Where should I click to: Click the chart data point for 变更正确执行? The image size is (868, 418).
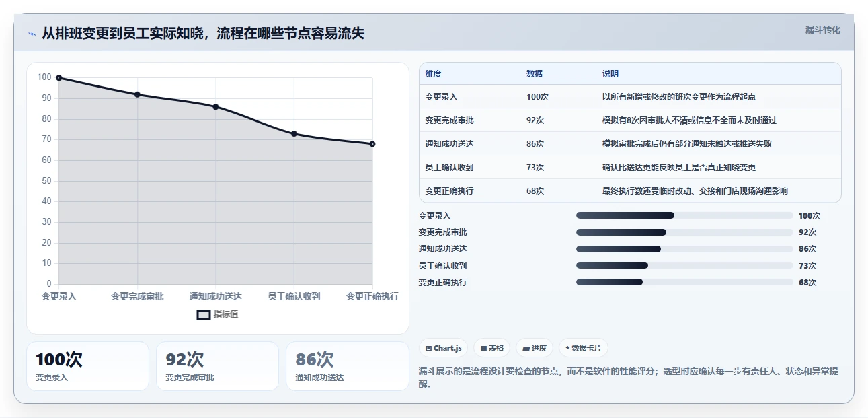point(372,144)
